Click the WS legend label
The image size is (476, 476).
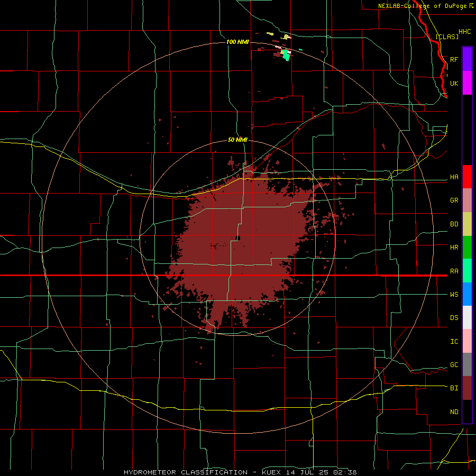[x=454, y=295]
